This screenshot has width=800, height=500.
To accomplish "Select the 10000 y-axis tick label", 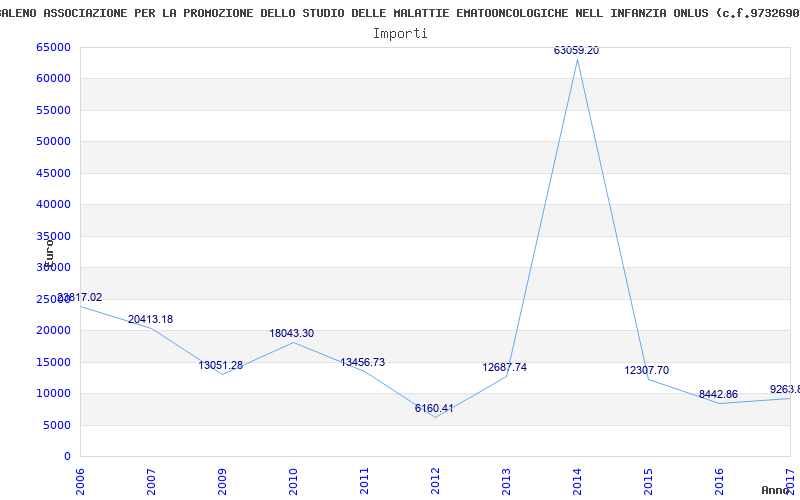I will click(53, 393).
